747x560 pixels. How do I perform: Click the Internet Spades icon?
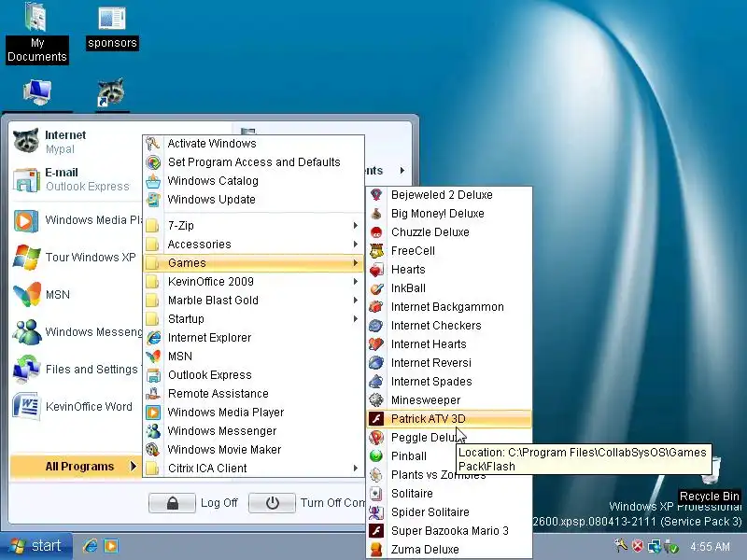[x=376, y=382]
